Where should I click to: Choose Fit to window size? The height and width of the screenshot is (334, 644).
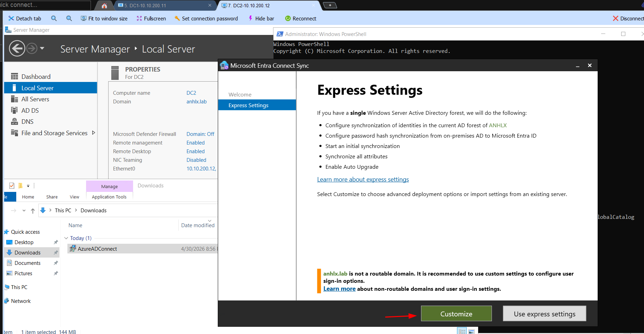tap(104, 19)
